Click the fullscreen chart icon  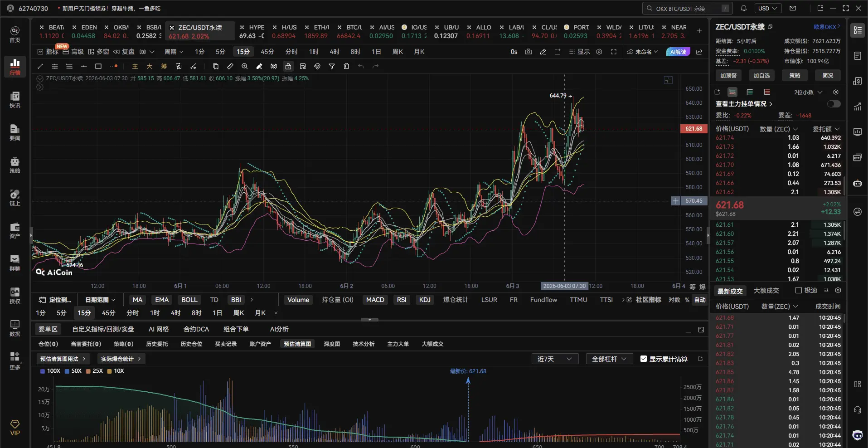pyautogui.click(x=614, y=52)
